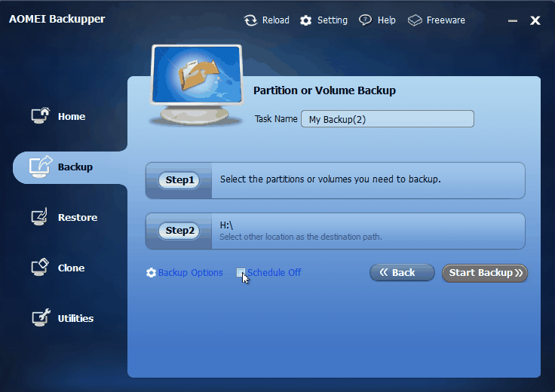Open the Clone tab label
Image resolution: width=555 pixels, height=392 pixels.
[x=71, y=268]
